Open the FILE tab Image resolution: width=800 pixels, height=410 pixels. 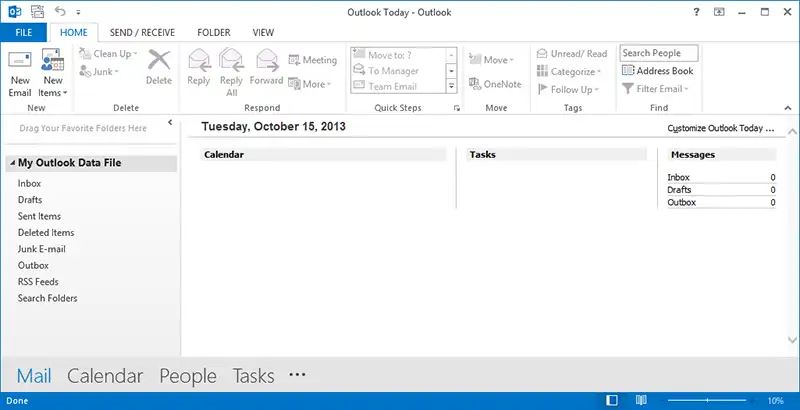(23, 32)
